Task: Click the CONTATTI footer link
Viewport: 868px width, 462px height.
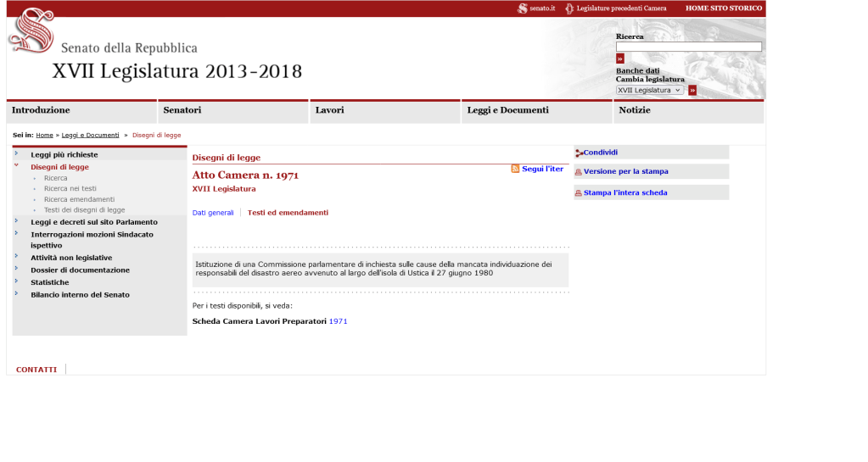Action: 36,370
